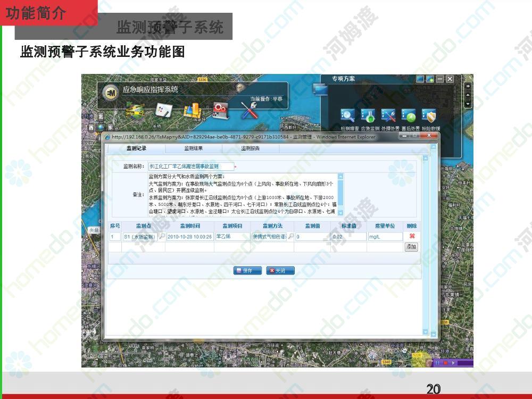Switch to the 监测结果 tab
The image size is (532, 399).
click(x=193, y=148)
